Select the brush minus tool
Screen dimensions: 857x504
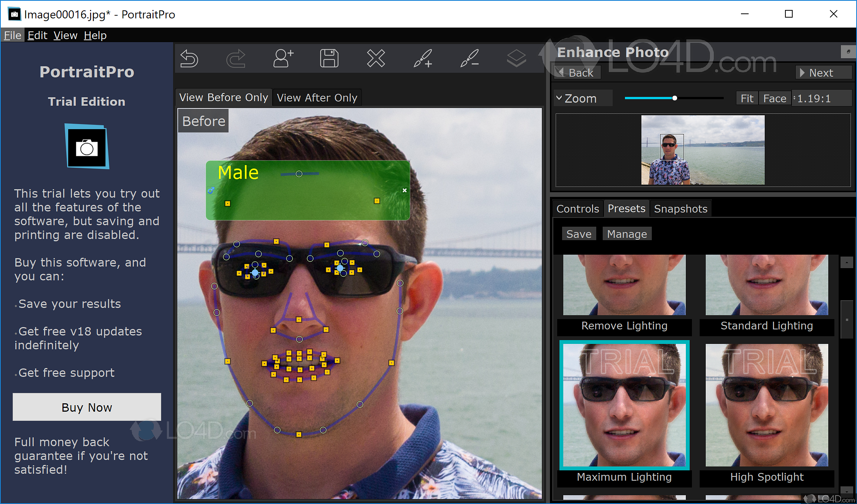(x=469, y=59)
